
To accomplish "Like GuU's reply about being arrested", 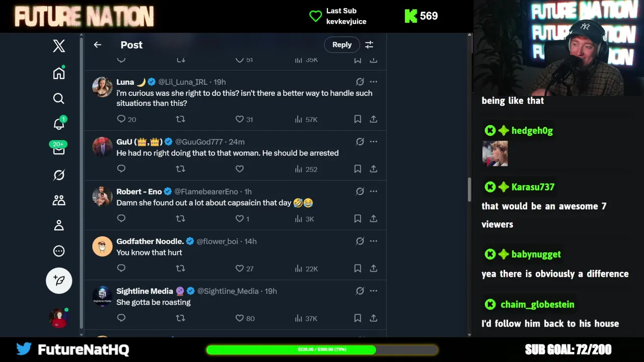I will pyautogui.click(x=239, y=169).
